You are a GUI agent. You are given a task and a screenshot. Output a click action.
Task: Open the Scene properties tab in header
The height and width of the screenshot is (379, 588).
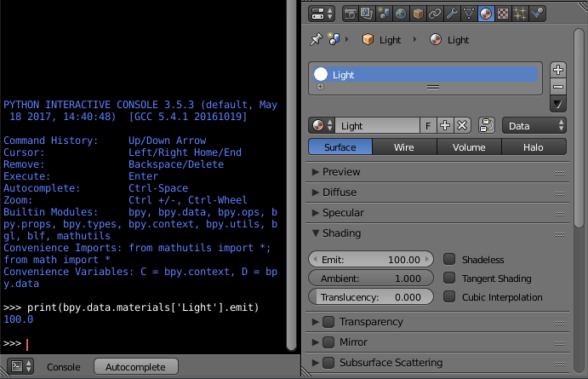[x=384, y=14]
